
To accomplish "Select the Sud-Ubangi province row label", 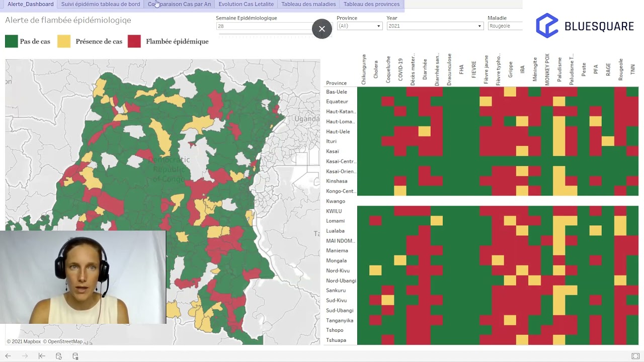I will pyautogui.click(x=340, y=310).
